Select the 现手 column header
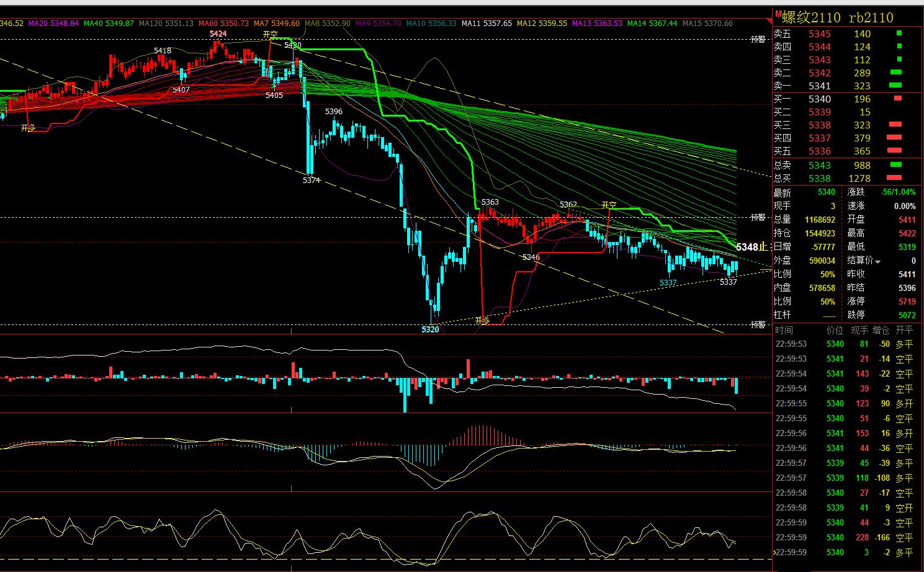 pyautogui.click(x=859, y=330)
